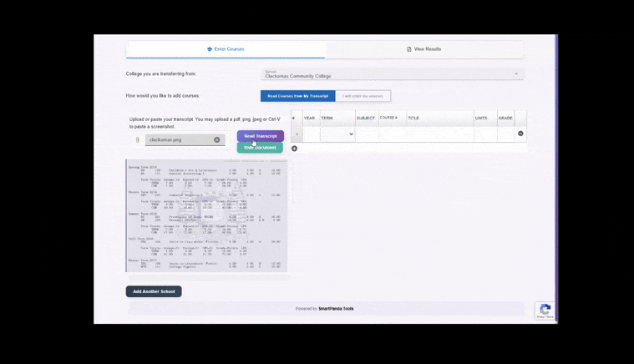Screen dimensions: 634x364
Task: Click the Units cell in row 1
Action: coord(485,134)
